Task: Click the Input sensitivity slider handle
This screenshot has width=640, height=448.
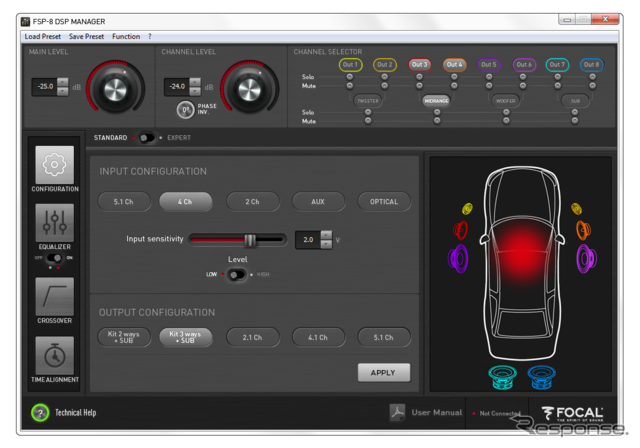Action: (250, 240)
